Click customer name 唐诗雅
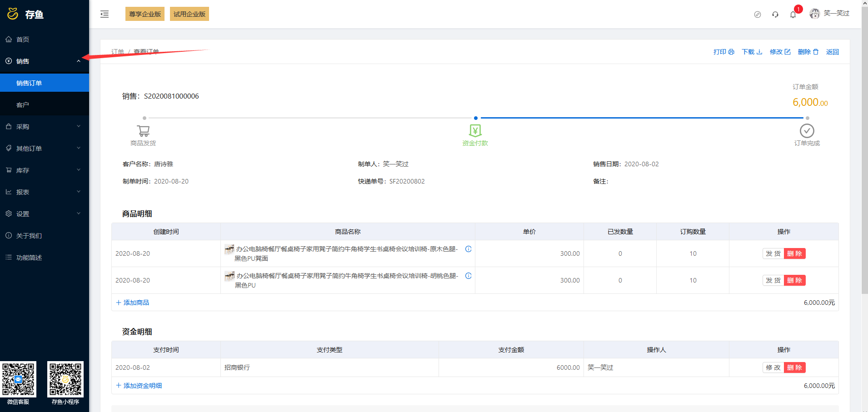Image resolution: width=868 pixels, height=412 pixels. pyautogui.click(x=164, y=164)
